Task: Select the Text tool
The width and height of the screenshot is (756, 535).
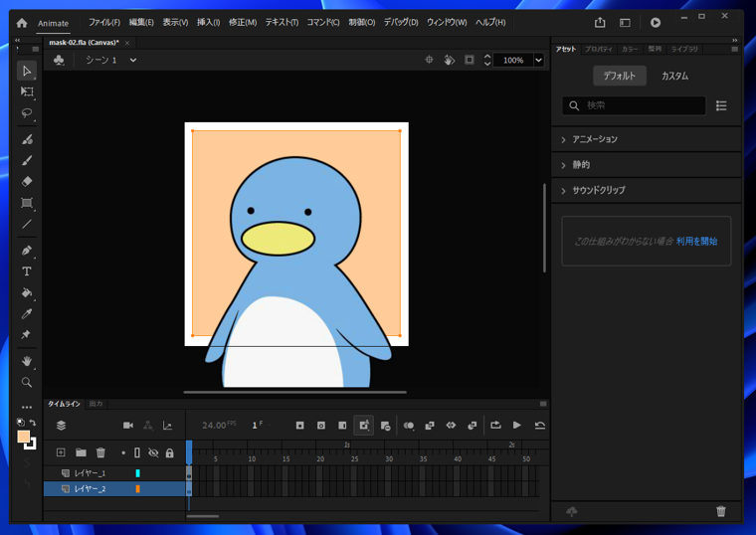Action: (27, 271)
